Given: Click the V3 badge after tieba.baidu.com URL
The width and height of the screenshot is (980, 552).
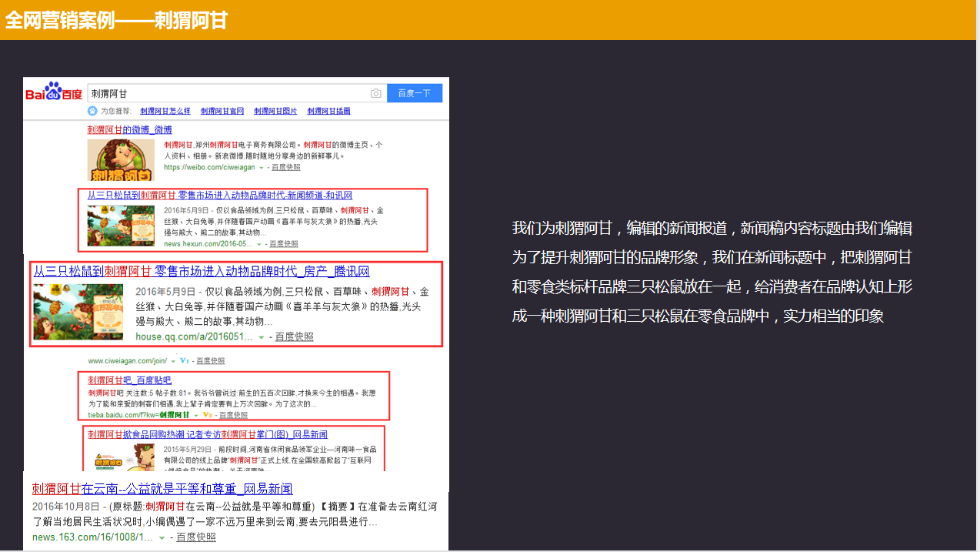Looking at the screenshot, I should point(207,414).
